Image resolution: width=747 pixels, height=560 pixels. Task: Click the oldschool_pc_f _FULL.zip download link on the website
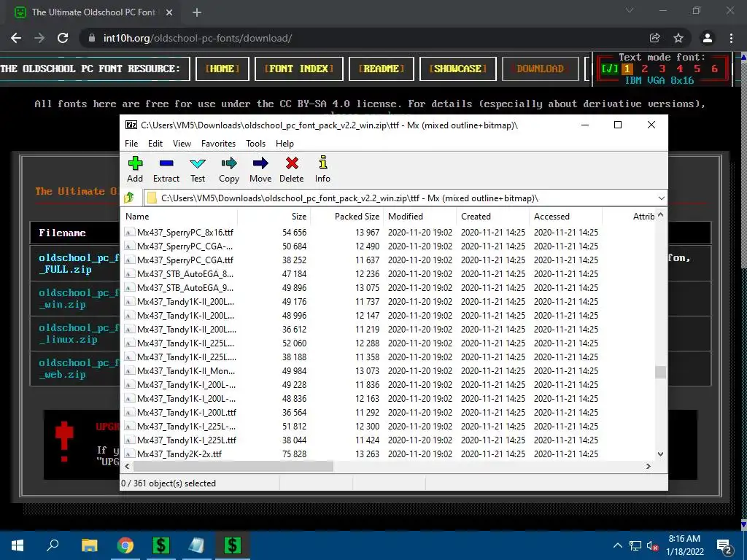tap(79, 263)
